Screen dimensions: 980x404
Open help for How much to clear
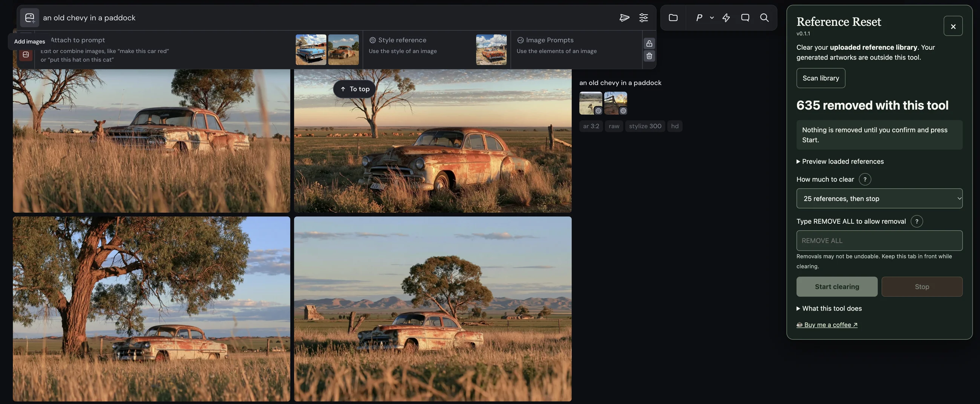click(865, 179)
